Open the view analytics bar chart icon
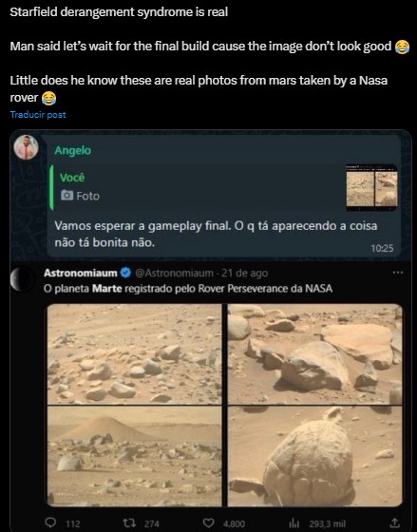The width and height of the screenshot is (417, 532). pos(294,523)
